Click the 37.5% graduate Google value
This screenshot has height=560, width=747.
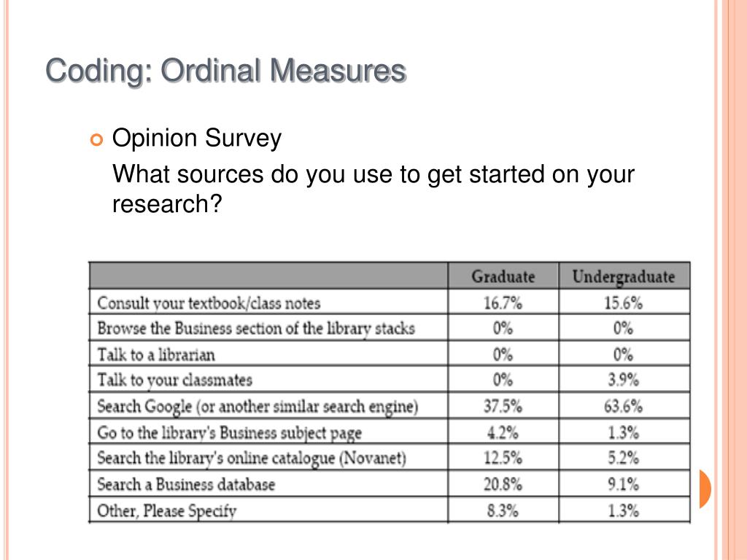[x=503, y=406]
